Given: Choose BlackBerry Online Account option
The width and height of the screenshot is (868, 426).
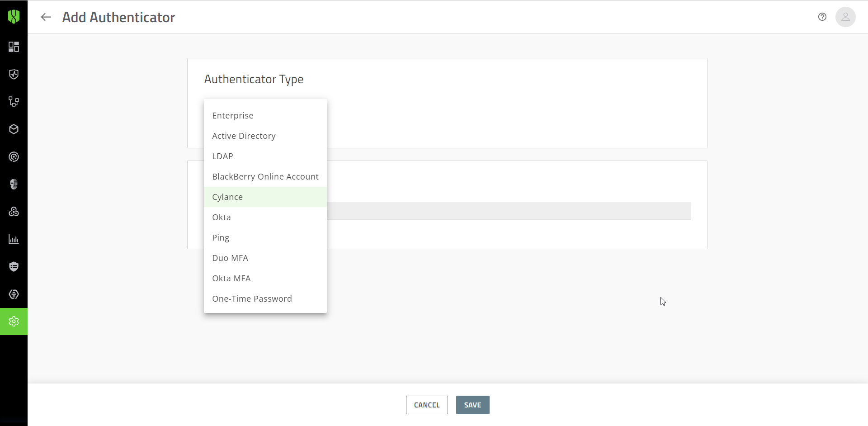Looking at the screenshot, I should [x=265, y=176].
